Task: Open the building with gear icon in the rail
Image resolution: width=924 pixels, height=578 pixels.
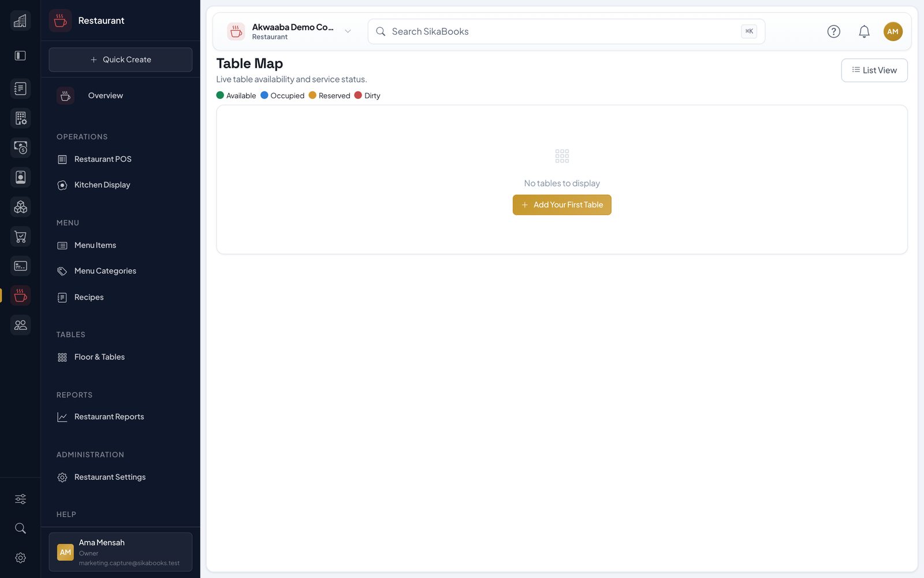Action: coord(20,118)
